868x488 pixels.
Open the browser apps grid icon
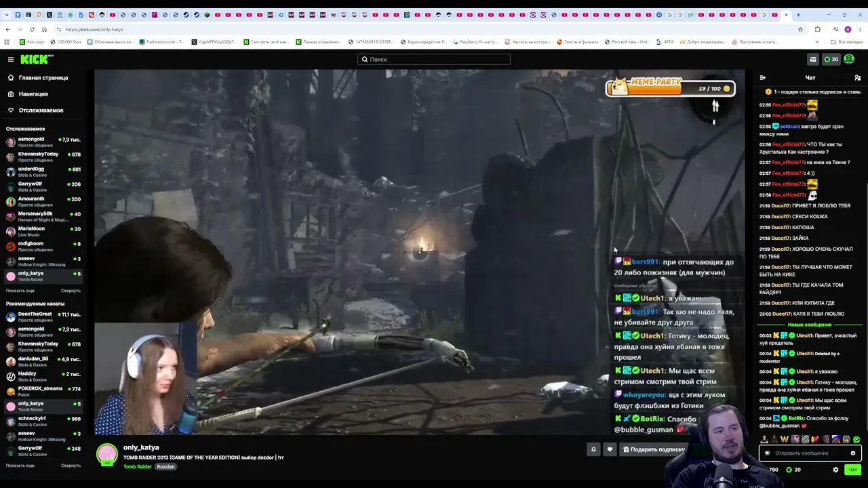[x=7, y=42]
